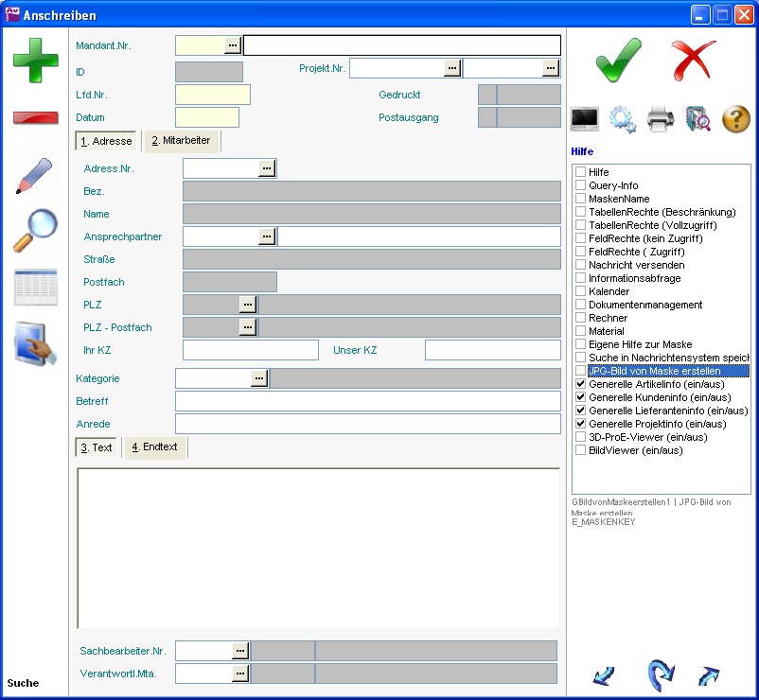The image size is (759, 700).
Task: Confirm with the green checkmark icon
Action: (x=618, y=61)
